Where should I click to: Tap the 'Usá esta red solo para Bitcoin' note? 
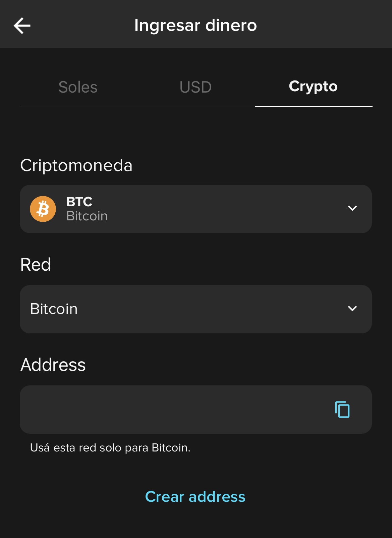pyautogui.click(x=110, y=448)
